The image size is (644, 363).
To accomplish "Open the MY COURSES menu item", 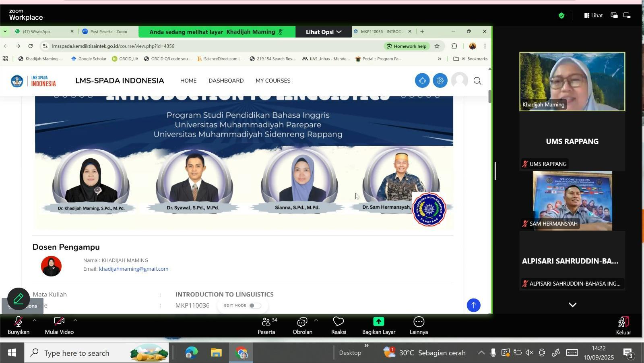I will click(x=273, y=81).
